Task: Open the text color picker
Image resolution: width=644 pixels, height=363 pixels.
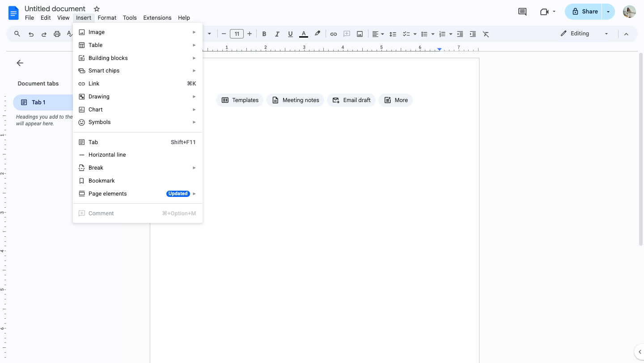Action: (x=304, y=34)
